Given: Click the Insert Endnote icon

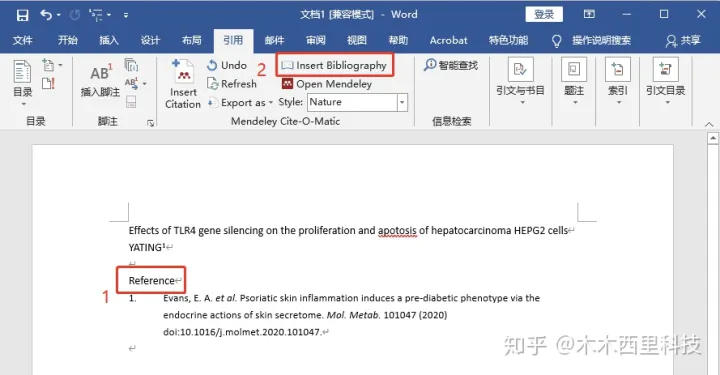Looking at the screenshot, I should pos(131,65).
